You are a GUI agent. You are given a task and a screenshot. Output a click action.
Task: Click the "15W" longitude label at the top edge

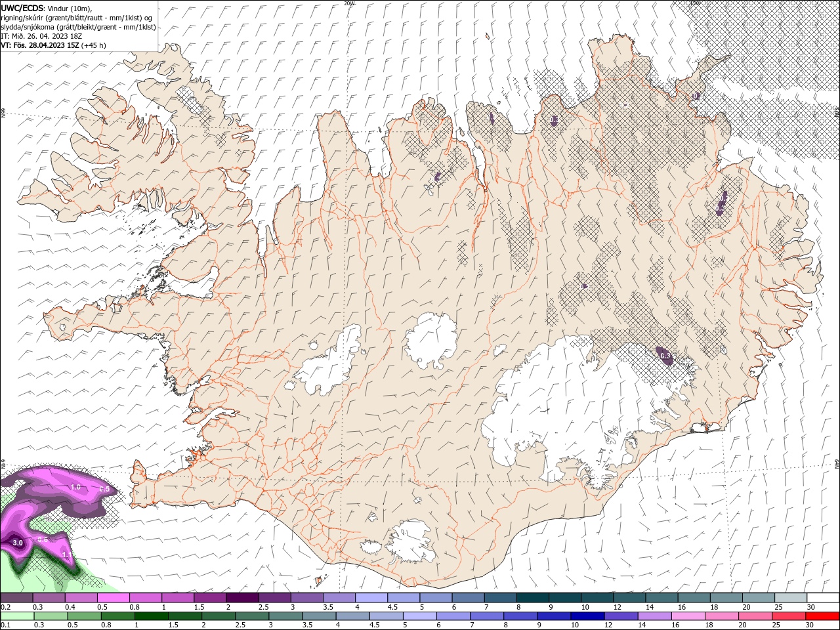(696, 3)
